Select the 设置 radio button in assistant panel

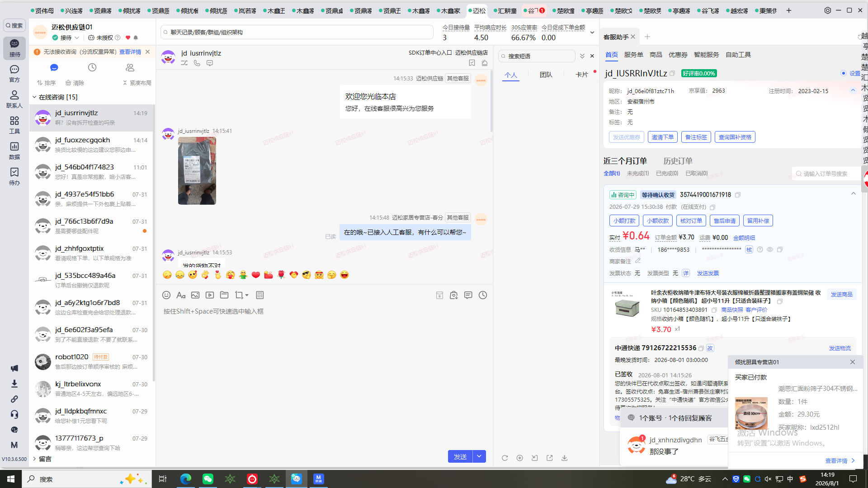[x=844, y=73]
